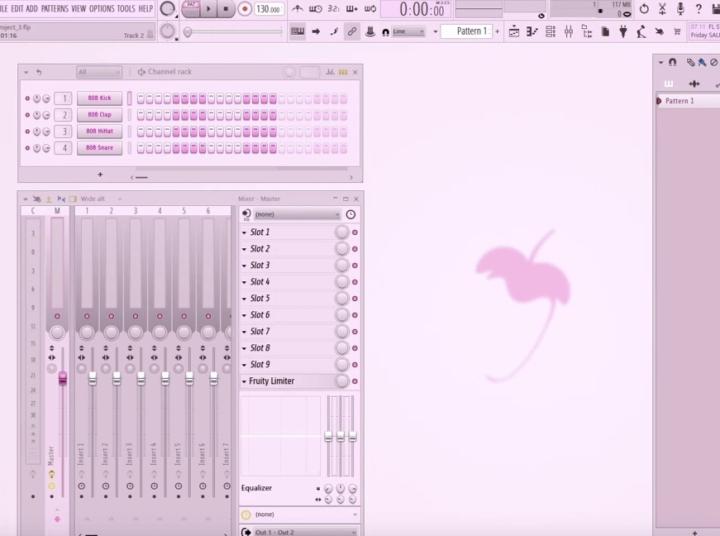The width and height of the screenshot is (720, 536).
Task: Click the undo history icon
Action: coord(644,9)
